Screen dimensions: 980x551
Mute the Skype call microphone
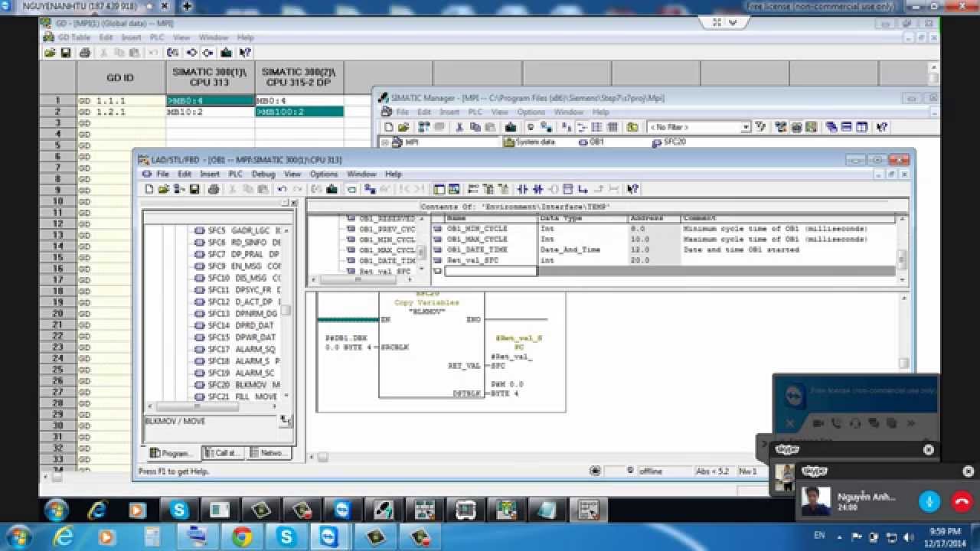pos(929,501)
